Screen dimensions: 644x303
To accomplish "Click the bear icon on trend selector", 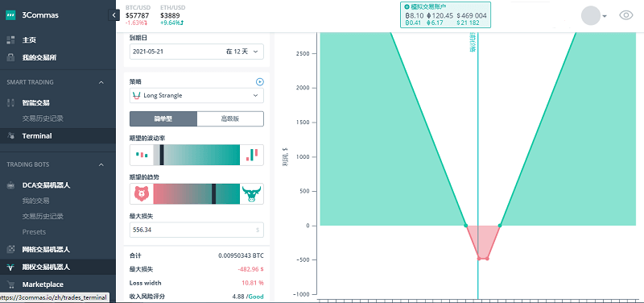I will pos(142,193).
